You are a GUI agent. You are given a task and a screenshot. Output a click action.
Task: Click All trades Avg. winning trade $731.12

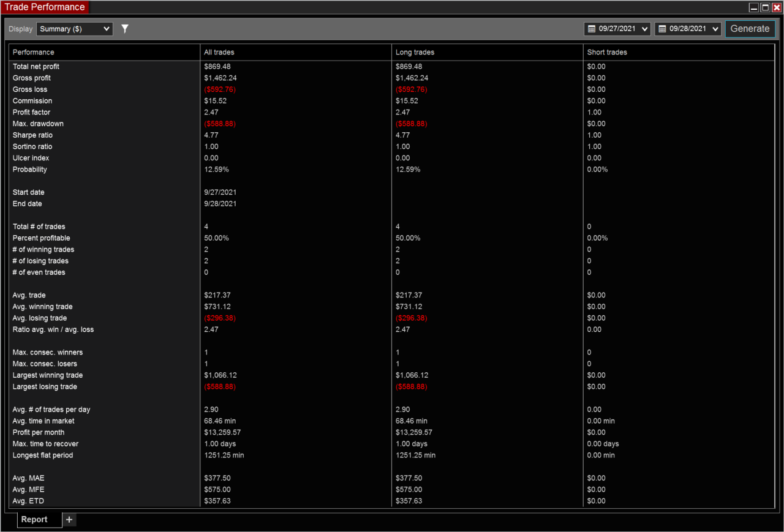point(217,306)
